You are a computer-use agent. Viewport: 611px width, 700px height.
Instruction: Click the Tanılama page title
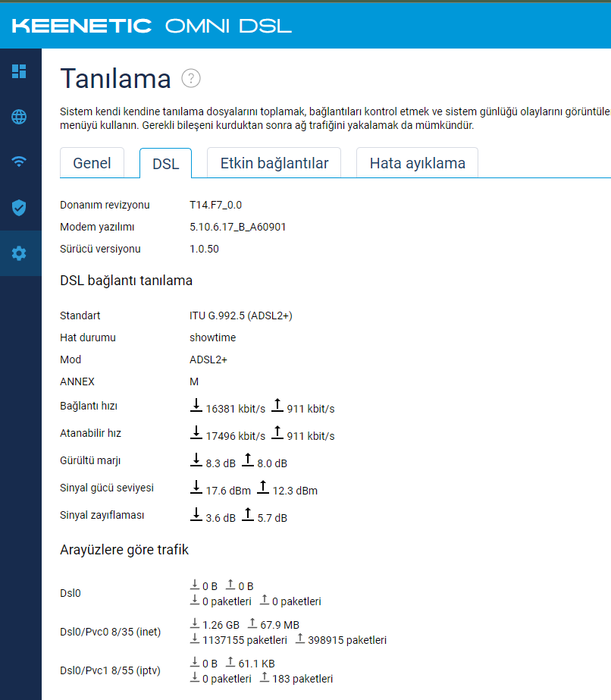tap(115, 79)
